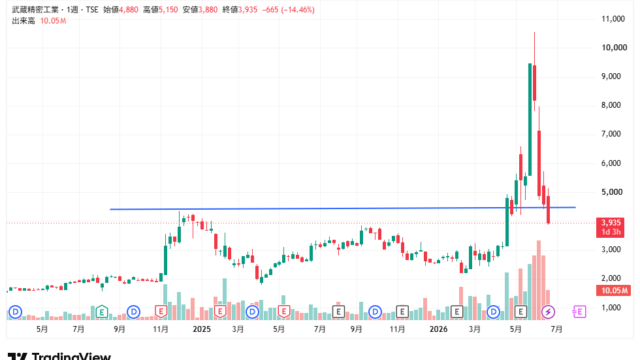Viewport: 640px width, 360px height.
Task: Click the 2026 label on the time axis
Action: pos(438,329)
